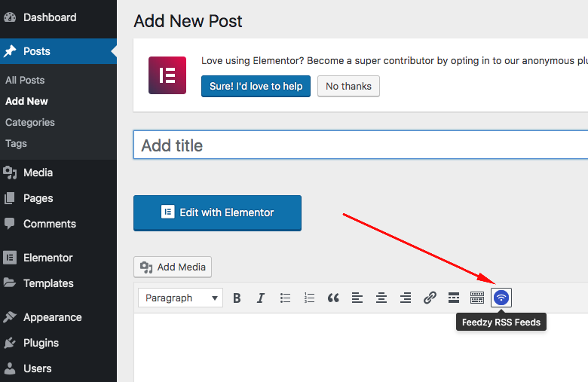Click the Feedzy RSS Feeds tooltip
This screenshot has width=588, height=382.
coord(501,322)
